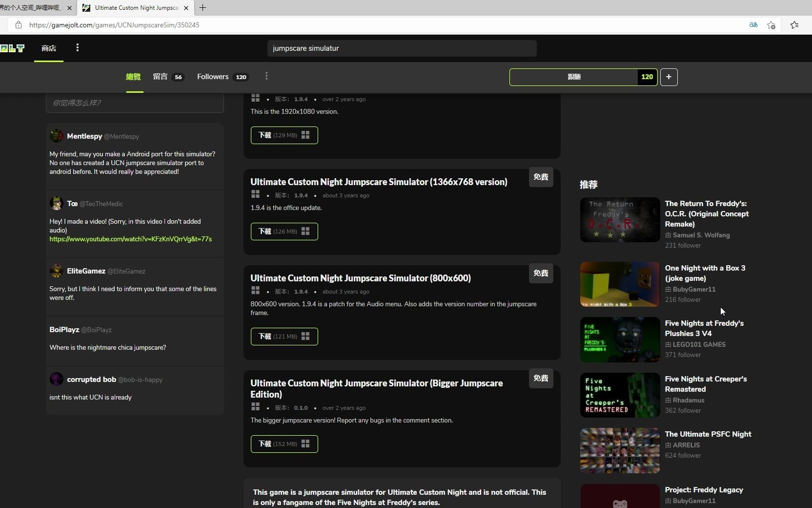Click the 你觉得怎么样 comment input field
The image size is (812, 508).
click(135, 103)
